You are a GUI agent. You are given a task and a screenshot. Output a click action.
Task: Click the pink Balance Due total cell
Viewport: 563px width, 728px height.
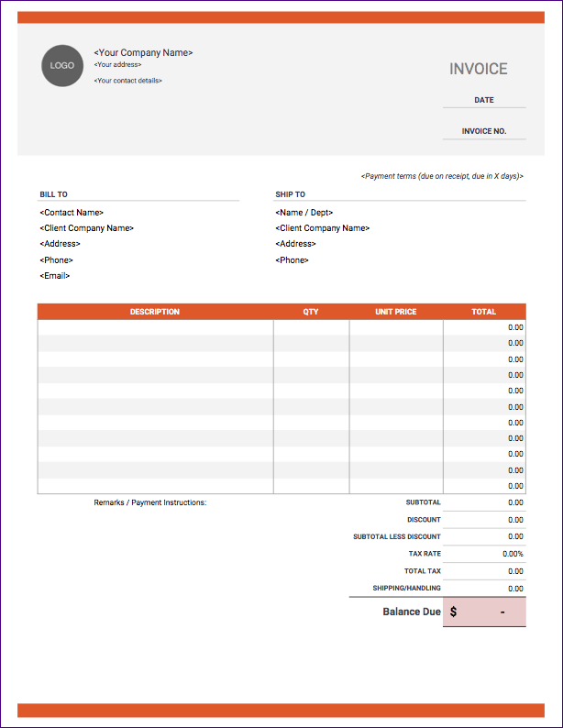coord(484,612)
